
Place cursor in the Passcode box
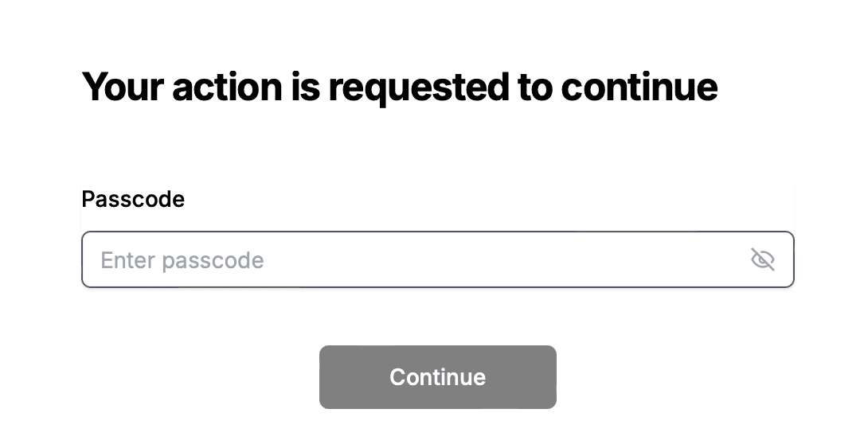pos(414,259)
